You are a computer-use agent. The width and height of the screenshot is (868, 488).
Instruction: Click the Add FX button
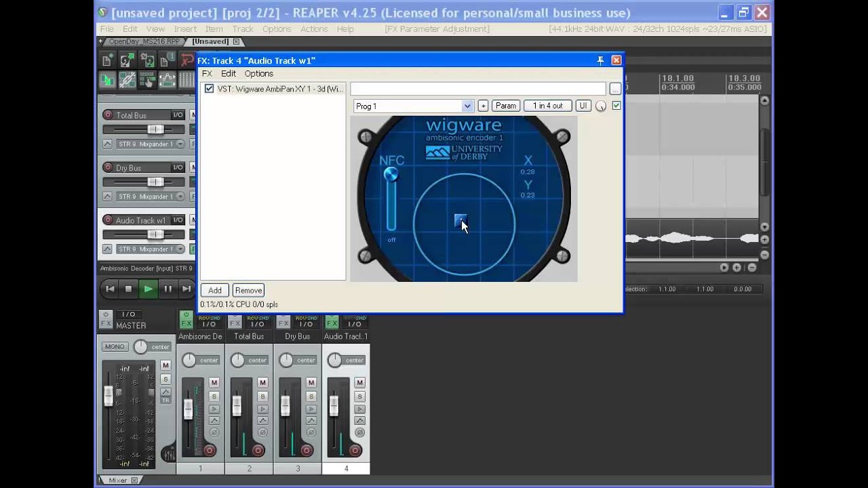coord(215,290)
